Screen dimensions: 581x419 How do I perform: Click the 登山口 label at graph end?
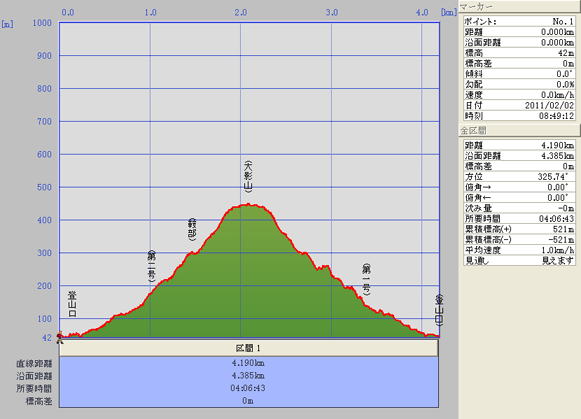439,310
